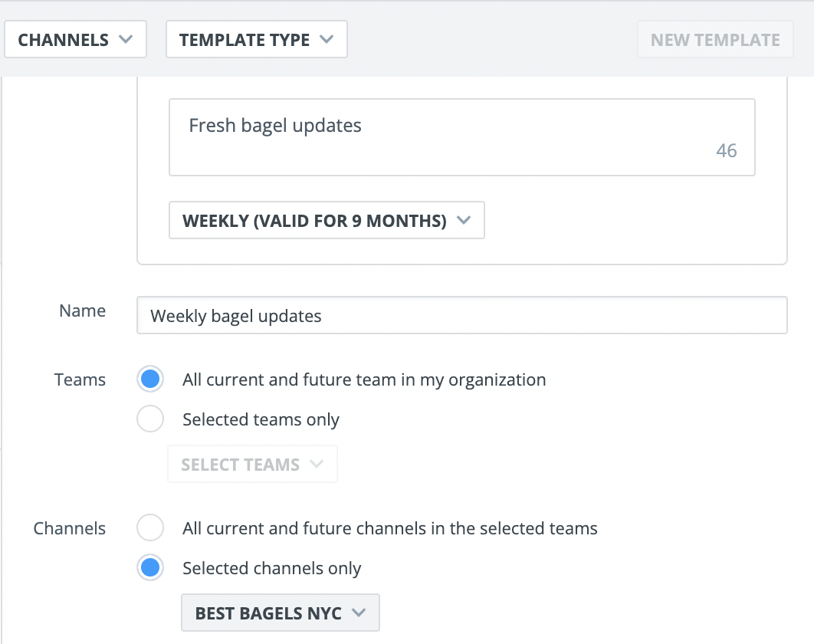Click the Selected teams only label

pos(261,419)
